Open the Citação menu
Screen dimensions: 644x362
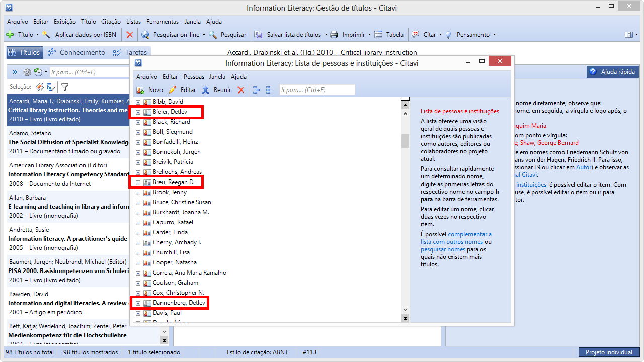tap(111, 22)
